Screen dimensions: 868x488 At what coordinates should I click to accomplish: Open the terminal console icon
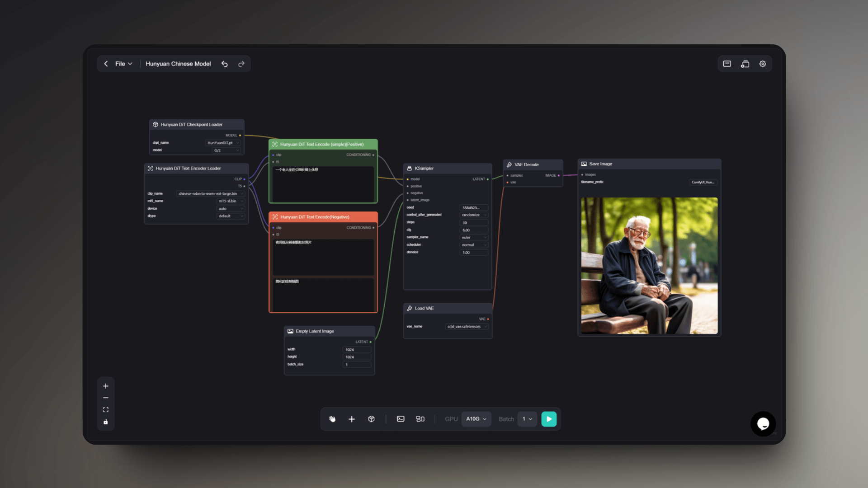coord(401,419)
